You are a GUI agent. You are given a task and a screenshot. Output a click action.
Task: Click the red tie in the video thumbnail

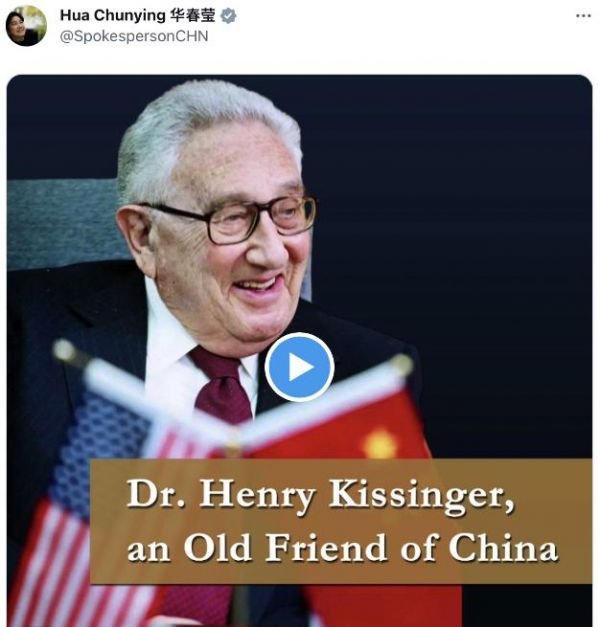point(221,386)
